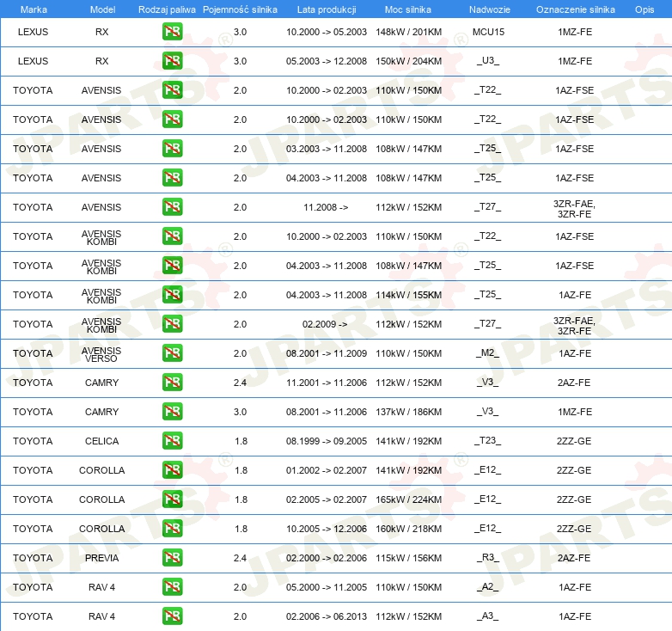The image size is (672, 631).
Task: Click the Lata produkcji column header
Action: click(327, 9)
